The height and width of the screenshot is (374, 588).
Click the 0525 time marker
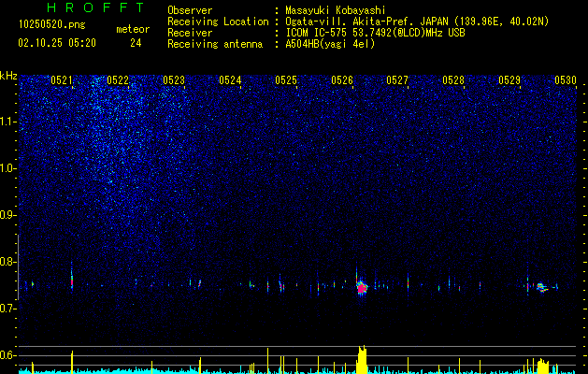pyautogui.click(x=286, y=80)
